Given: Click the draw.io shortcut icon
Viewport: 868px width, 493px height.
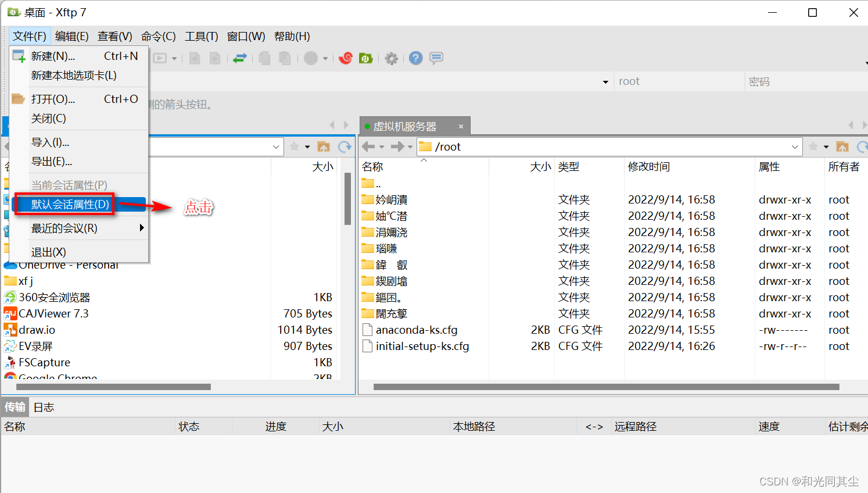Looking at the screenshot, I should coord(10,330).
